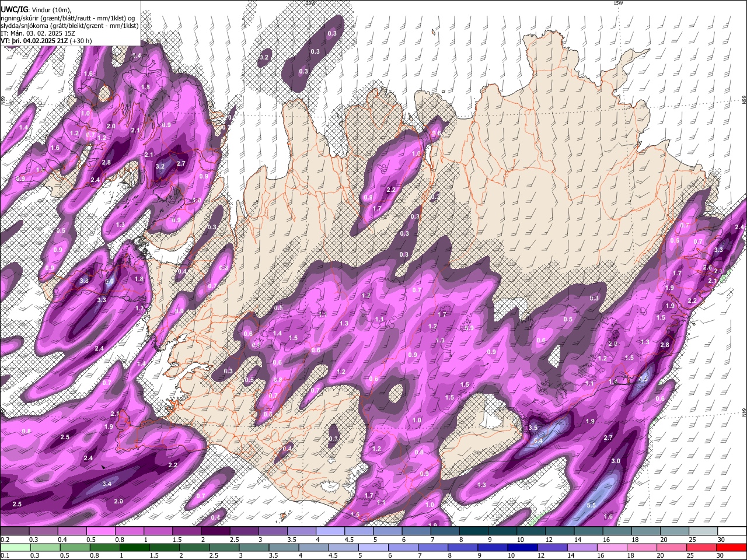Viewport: 747px width, 560px height.
Task: Click the "30" label in the upper legend
Action: tap(721, 540)
